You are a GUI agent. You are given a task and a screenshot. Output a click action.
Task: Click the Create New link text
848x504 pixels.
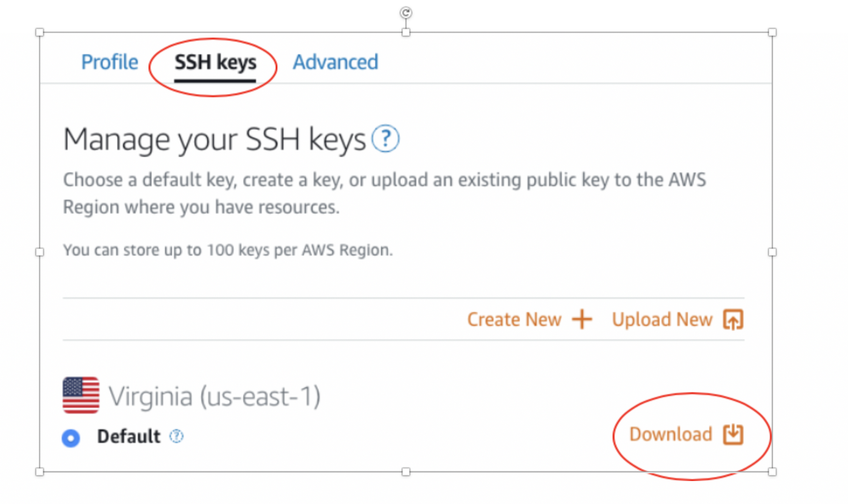(514, 319)
